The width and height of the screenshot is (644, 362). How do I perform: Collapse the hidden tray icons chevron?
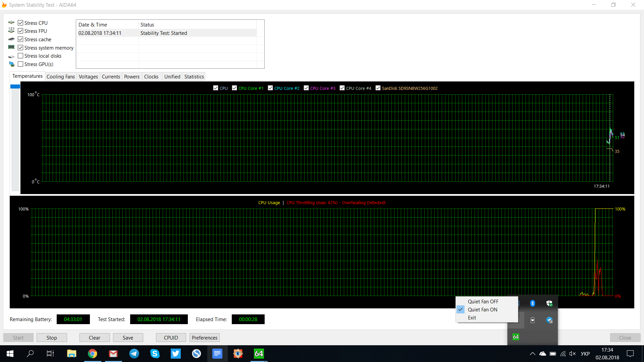(x=532, y=354)
